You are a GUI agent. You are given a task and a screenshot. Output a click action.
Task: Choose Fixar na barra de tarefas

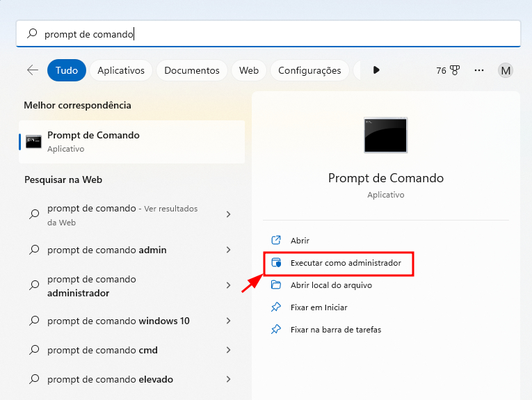coord(335,330)
